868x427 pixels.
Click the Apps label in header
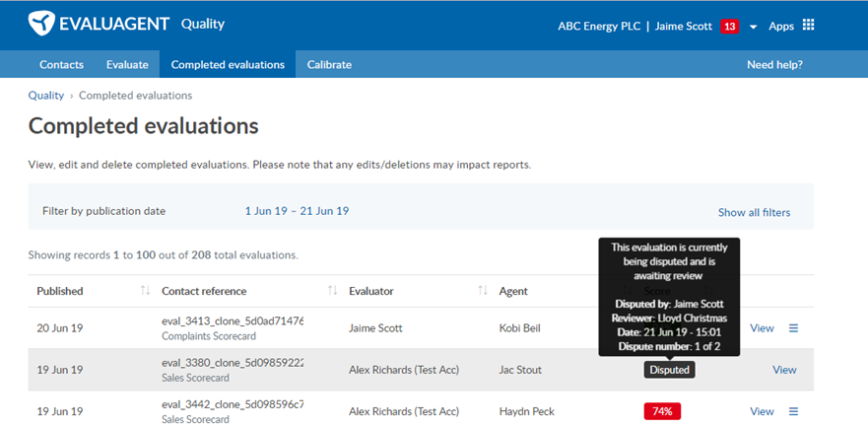tap(781, 26)
